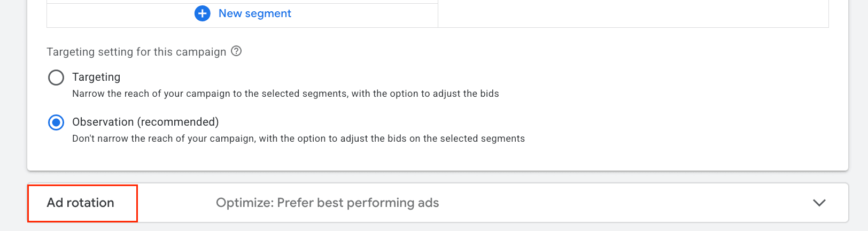Select the Targeting radio button
The height and width of the screenshot is (231, 868).
tap(56, 78)
